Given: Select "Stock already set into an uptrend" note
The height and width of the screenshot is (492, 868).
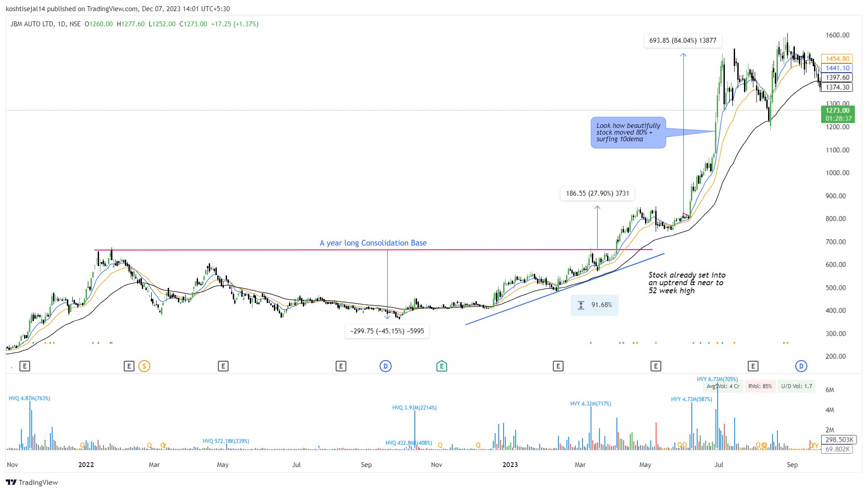Looking at the screenshot, I should pos(687,283).
